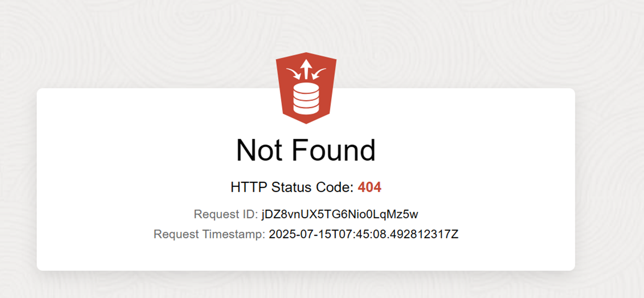Viewport: 644px width, 298px height.
Task: Click the left curved arrow in logo
Action: pos(293,73)
